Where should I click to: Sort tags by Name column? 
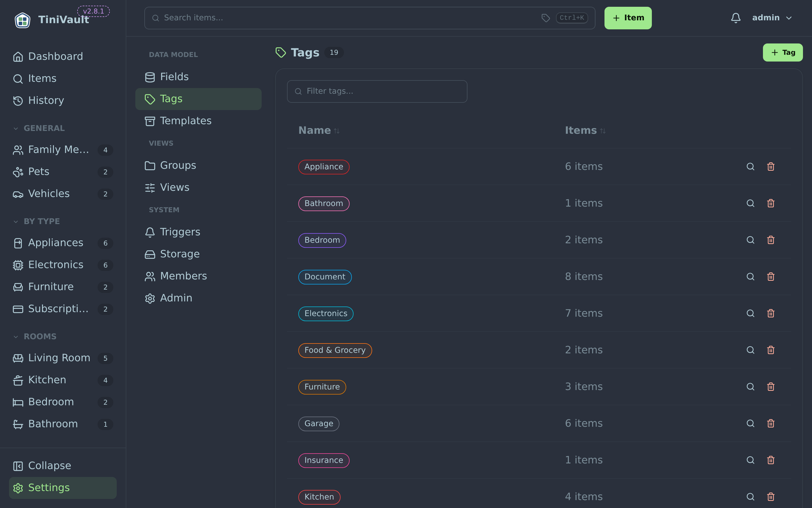point(319,130)
